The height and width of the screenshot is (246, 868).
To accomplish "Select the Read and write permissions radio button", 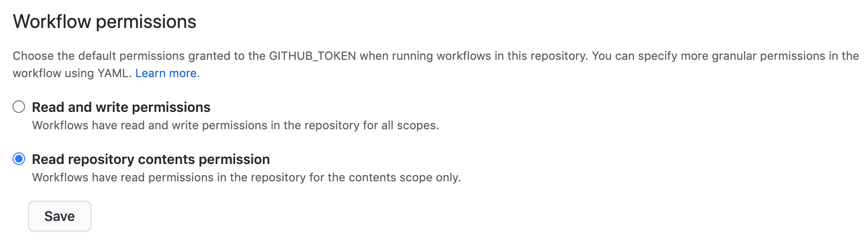I will pos(19,107).
